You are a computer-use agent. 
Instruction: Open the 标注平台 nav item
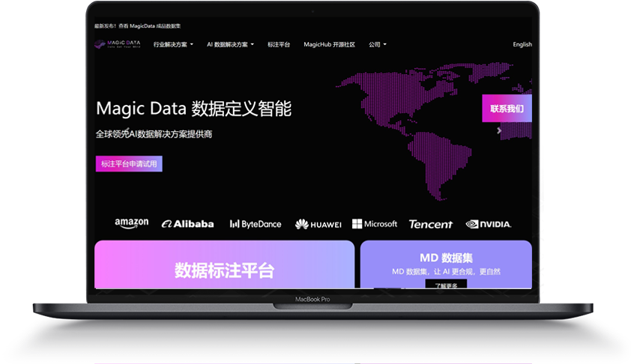pos(279,45)
